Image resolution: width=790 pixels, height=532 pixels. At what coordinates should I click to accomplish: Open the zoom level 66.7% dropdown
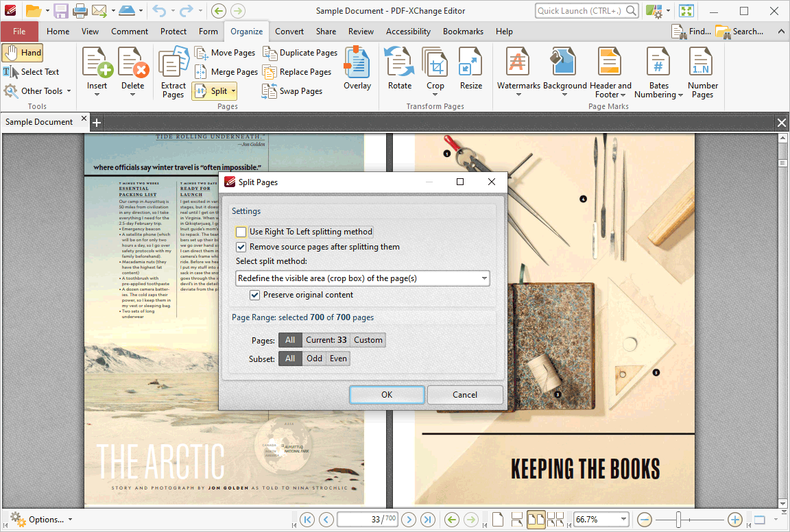(x=623, y=520)
